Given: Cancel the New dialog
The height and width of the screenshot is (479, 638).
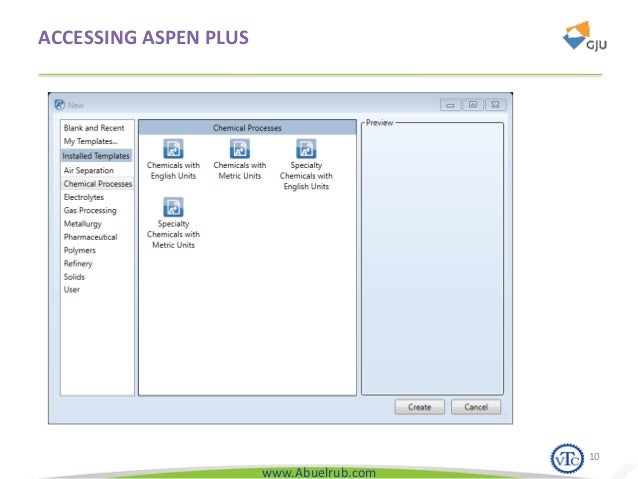Looking at the screenshot, I should coord(476,407).
